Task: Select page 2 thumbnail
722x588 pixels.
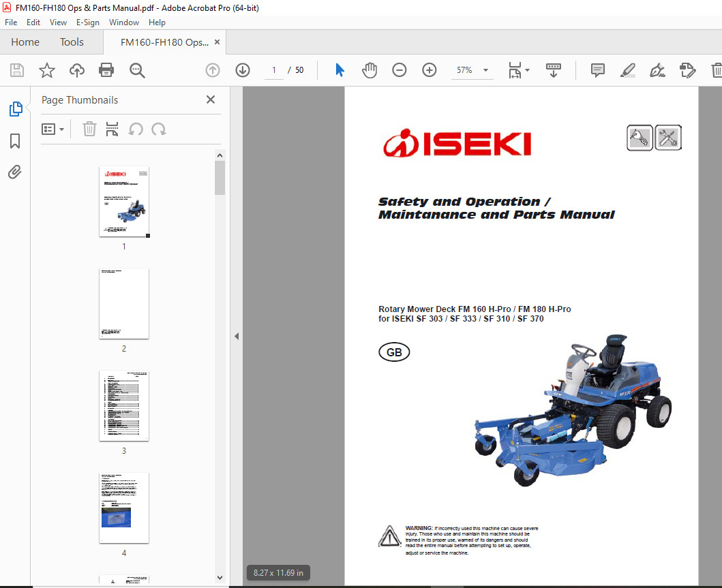Action: coord(124,304)
